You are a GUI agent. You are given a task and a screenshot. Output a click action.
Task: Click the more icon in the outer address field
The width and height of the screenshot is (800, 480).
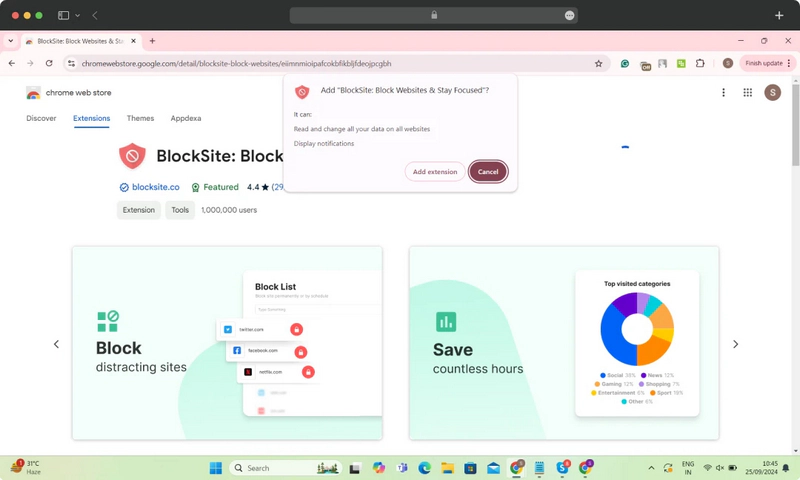click(x=569, y=15)
